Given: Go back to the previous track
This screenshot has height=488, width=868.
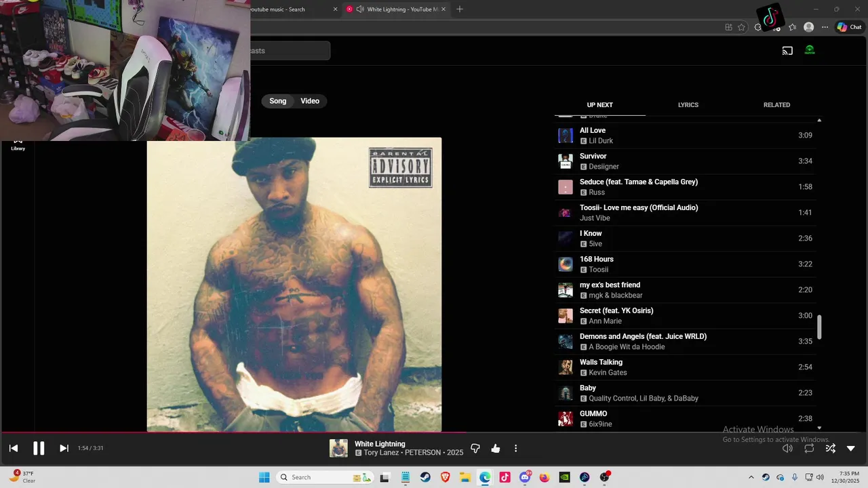Looking at the screenshot, I should (14, 448).
